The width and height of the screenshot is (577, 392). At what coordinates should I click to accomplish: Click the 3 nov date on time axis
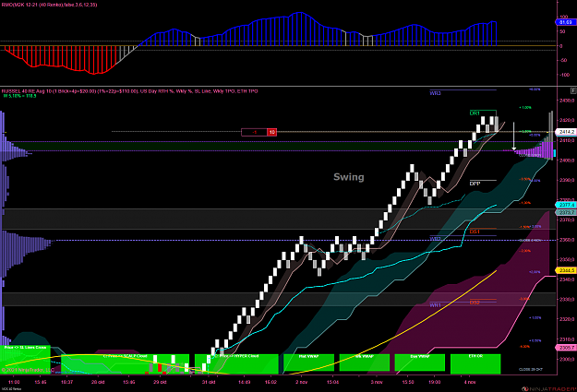377,382
